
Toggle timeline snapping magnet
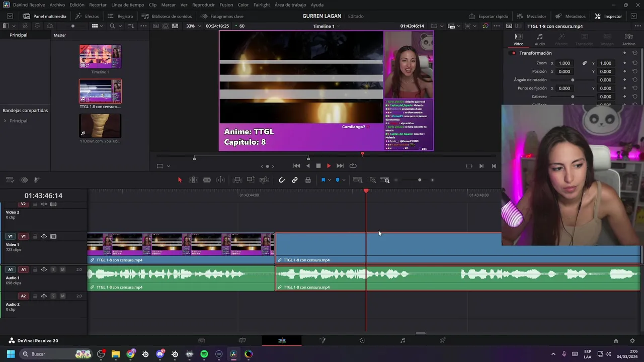tap(282, 180)
